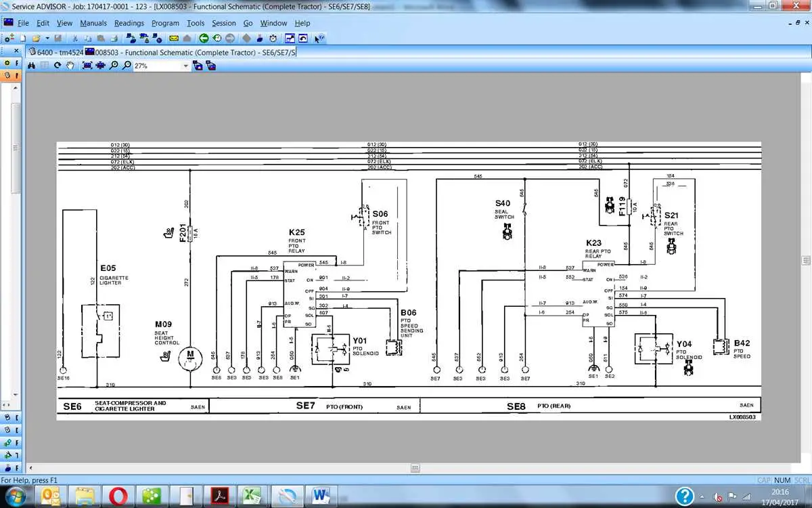This screenshot has height=508, width=812.
Task: Rotate the schematic with rotate icon
Action: [x=58, y=66]
